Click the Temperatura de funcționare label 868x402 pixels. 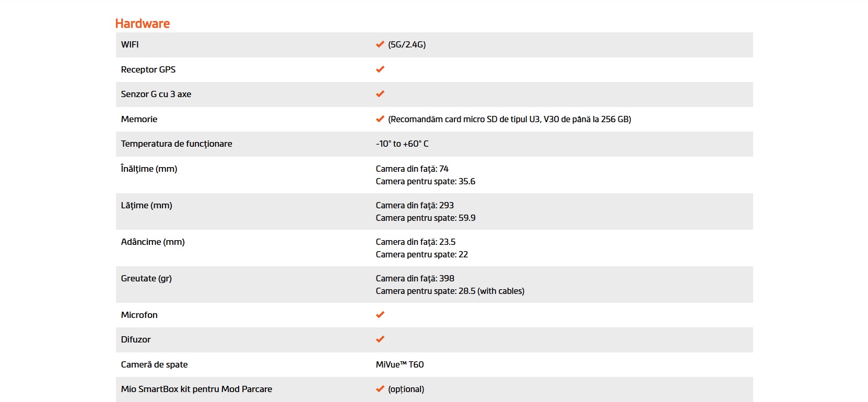click(x=177, y=144)
